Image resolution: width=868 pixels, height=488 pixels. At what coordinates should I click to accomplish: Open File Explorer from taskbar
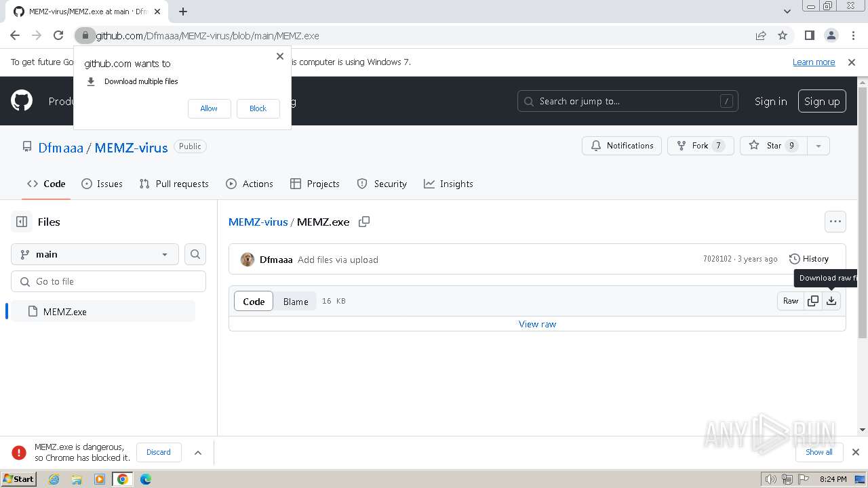(x=77, y=479)
